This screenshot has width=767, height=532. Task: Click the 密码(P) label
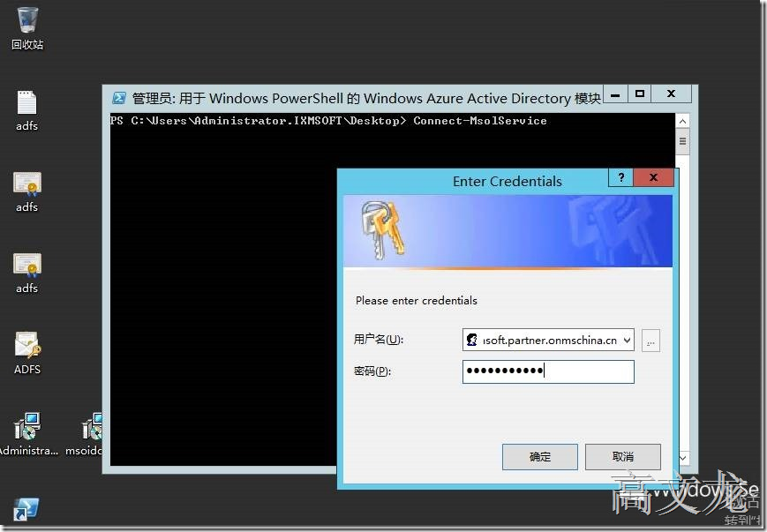372,371
